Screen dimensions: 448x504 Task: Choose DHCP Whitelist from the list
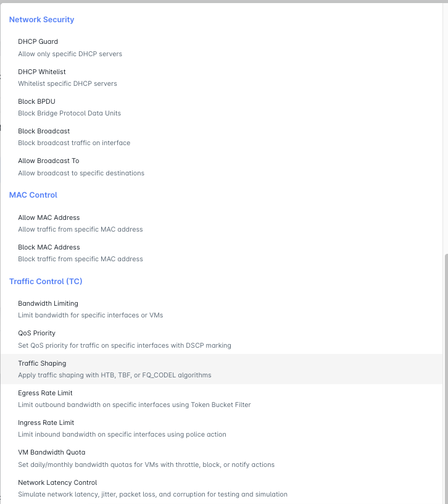pos(42,72)
